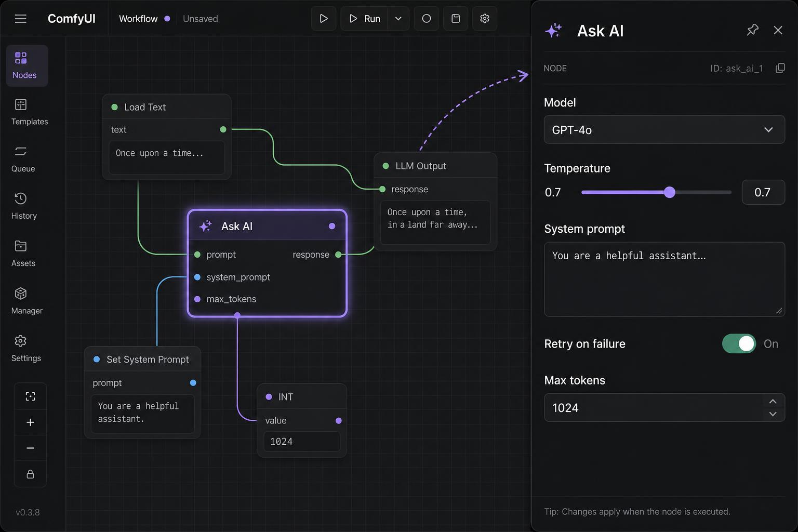The height and width of the screenshot is (532, 798).
Task: Toggle the Retry on failure switch
Action: click(x=739, y=343)
